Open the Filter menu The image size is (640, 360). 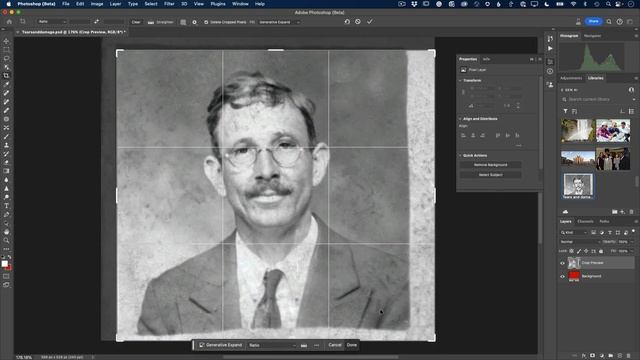(x=169, y=4)
